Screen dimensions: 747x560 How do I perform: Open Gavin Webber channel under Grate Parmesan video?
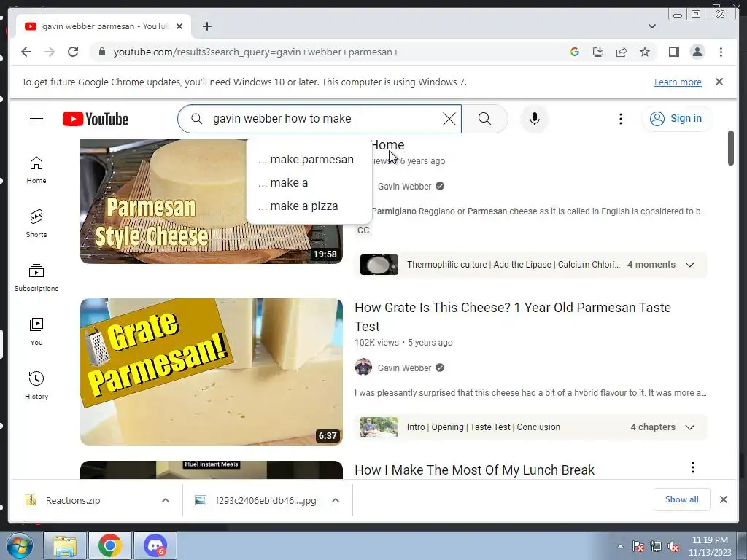click(404, 367)
